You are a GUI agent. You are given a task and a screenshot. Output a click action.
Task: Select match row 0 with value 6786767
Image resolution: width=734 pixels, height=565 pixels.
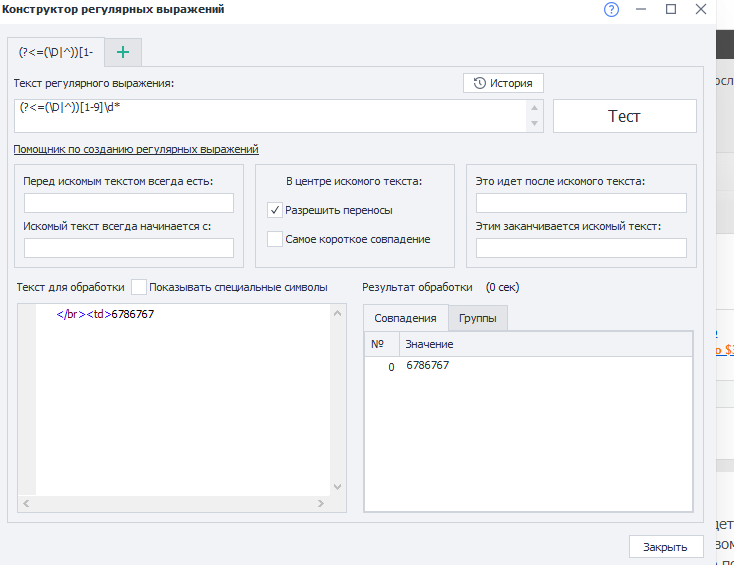tap(427, 366)
